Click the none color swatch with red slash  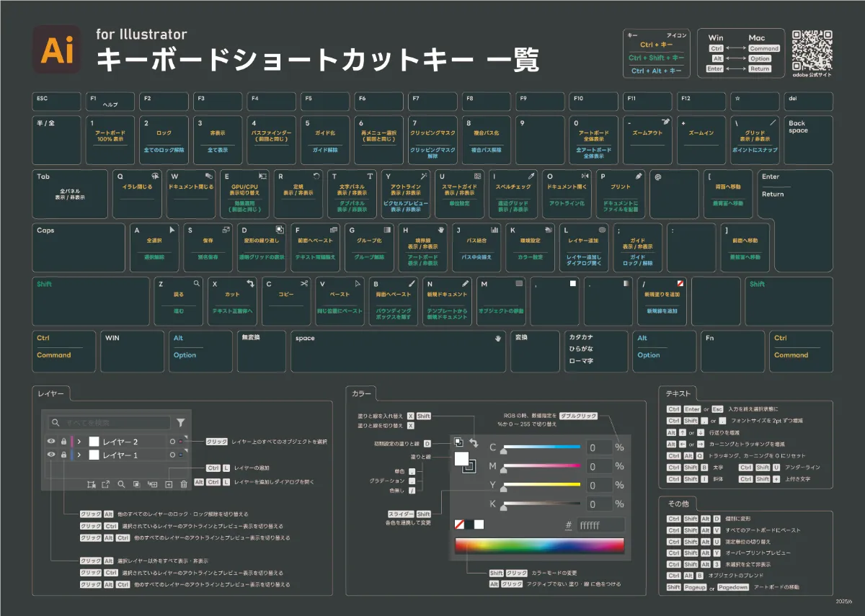click(460, 525)
